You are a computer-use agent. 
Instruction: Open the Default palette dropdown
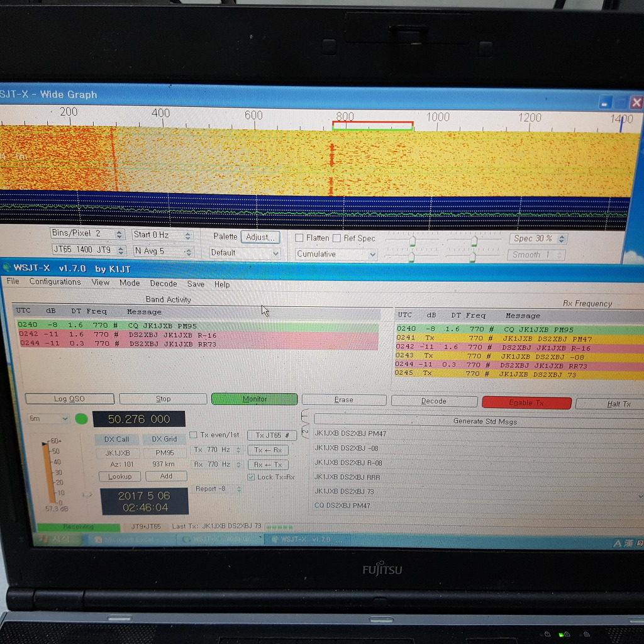tap(245, 253)
